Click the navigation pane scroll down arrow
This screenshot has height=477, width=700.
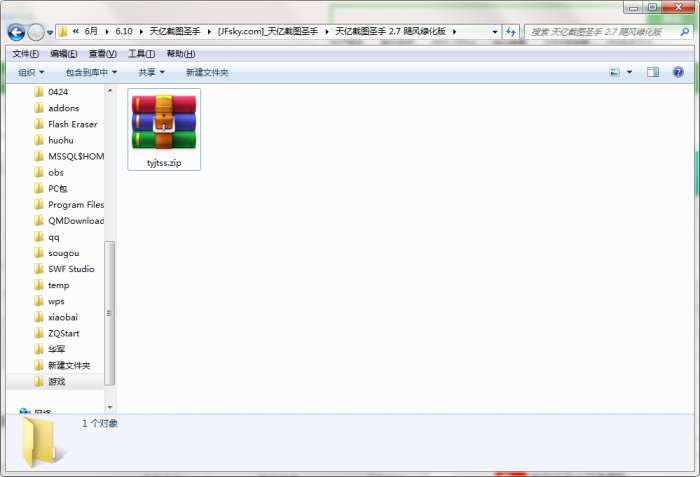click(110, 407)
